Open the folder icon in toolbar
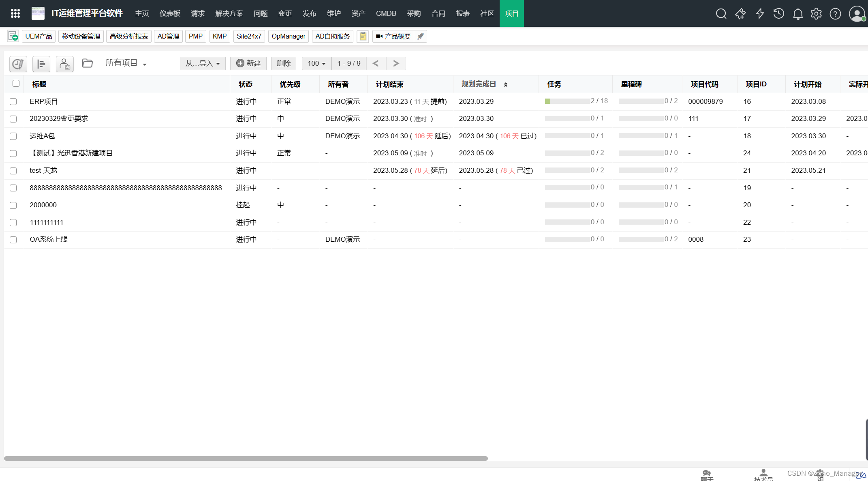Image resolution: width=868 pixels, height=481 pixels. tap(88, 63)
